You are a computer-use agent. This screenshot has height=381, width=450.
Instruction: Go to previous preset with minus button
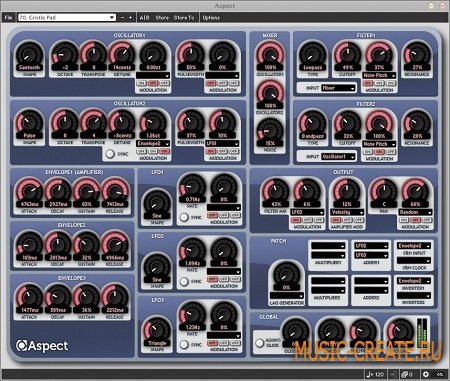[122, 18]
